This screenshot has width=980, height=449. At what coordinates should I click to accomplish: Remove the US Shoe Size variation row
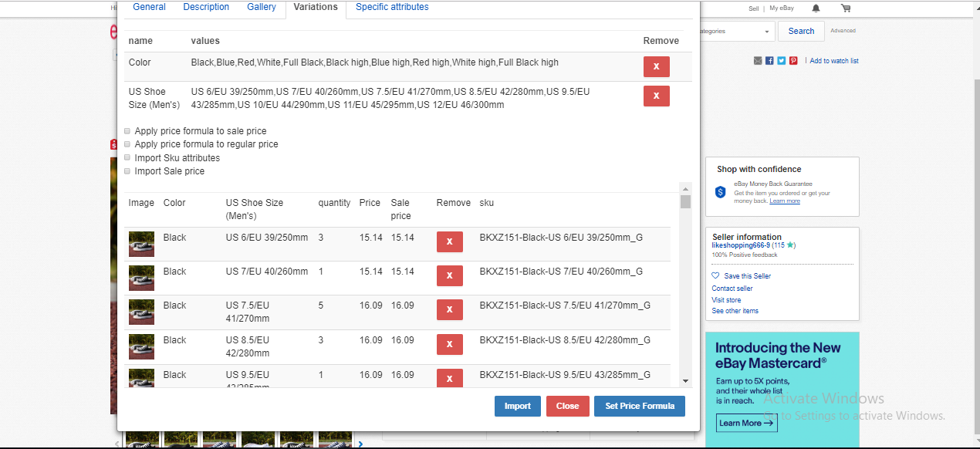point(657,96)
